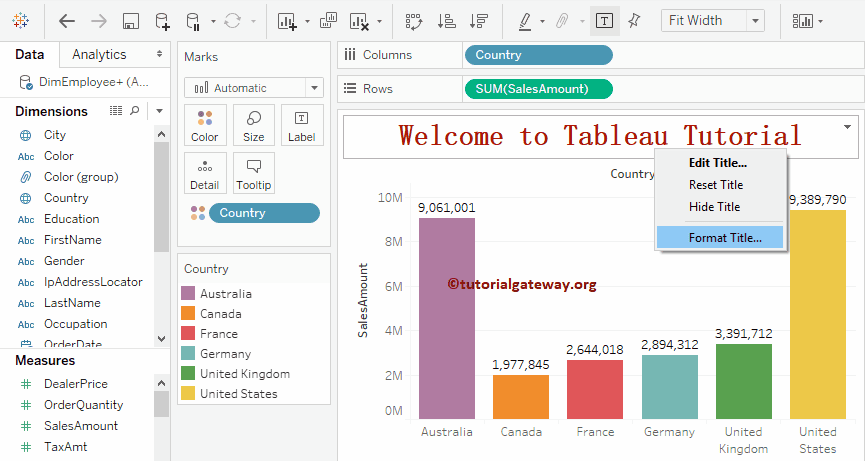Image resolution: width=865 pixels, height=461 pixels.
Task: Open the Show Me chart icon
Action: pyautogui.click(x=802, y=21)
